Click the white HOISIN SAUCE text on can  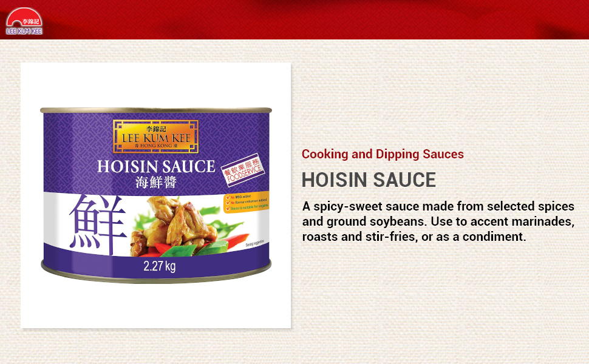coord(156,167)
